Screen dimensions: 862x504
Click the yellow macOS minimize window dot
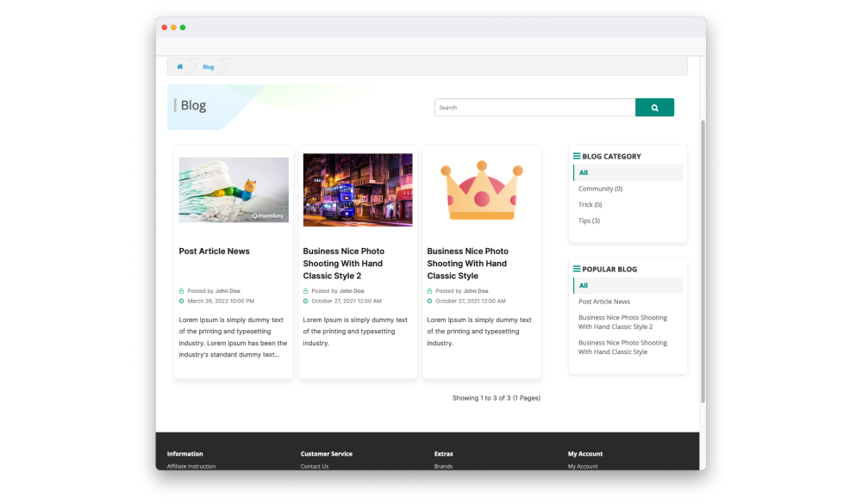(x=173, y=28)
